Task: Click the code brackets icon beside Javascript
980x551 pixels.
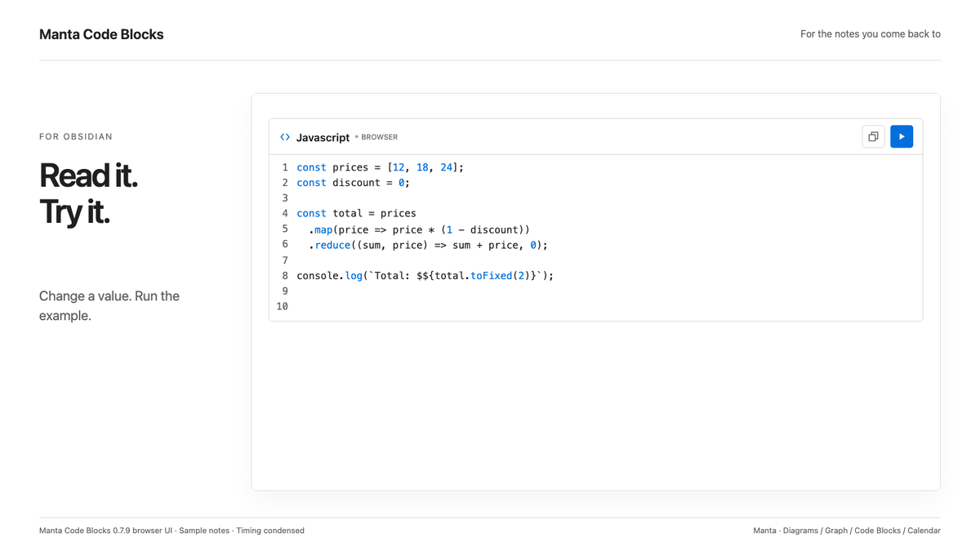Action: point(285,137)
